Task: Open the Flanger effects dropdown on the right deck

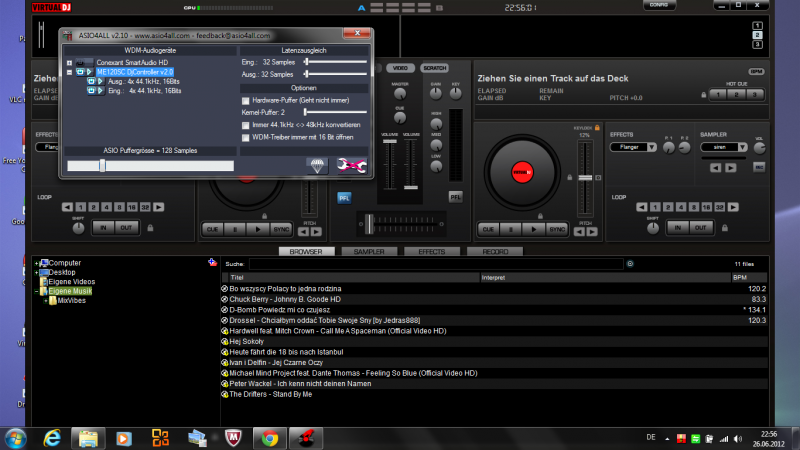Action: click(x=653, y=147)
